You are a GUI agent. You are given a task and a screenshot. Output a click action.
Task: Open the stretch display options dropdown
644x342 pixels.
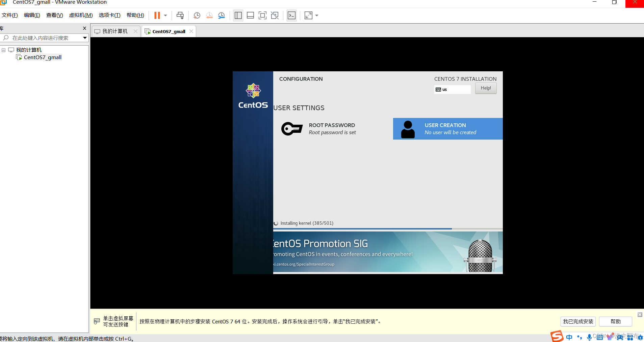click(x=317, y=16)
